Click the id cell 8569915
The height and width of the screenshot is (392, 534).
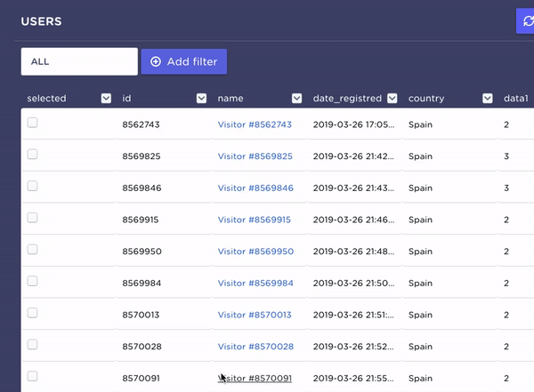[x=141, y=220]
